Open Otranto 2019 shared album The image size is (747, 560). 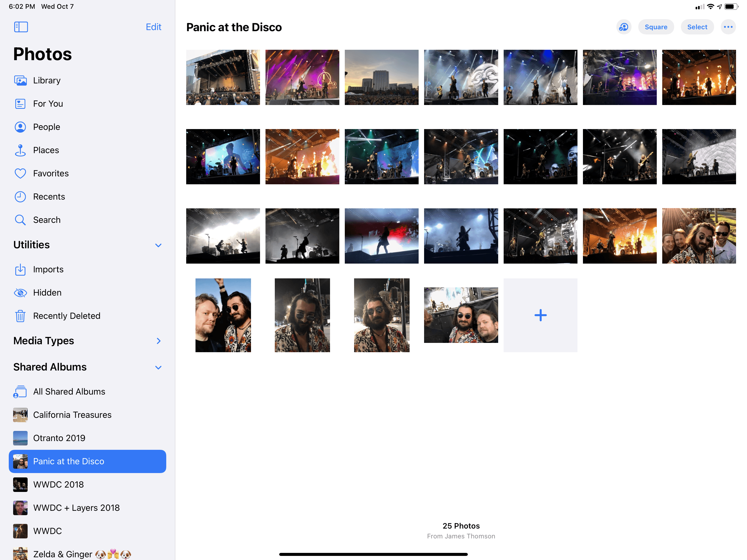[x=87, y=438]
